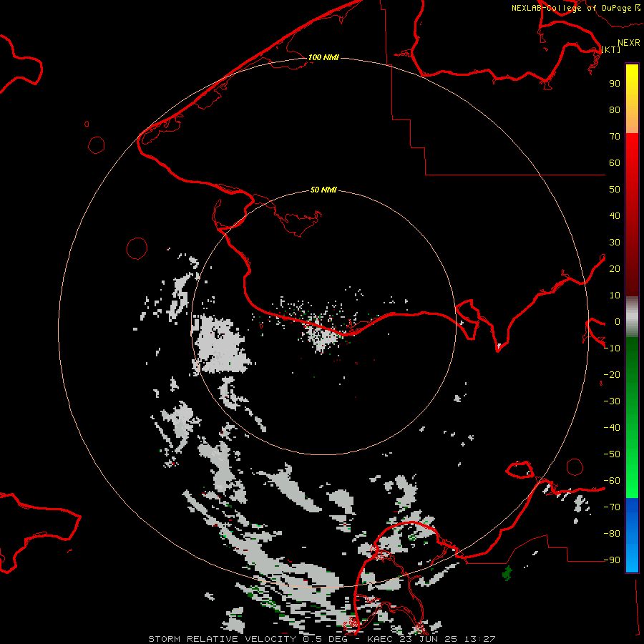Click the 0 value on velocity scale

click(618, 321)
